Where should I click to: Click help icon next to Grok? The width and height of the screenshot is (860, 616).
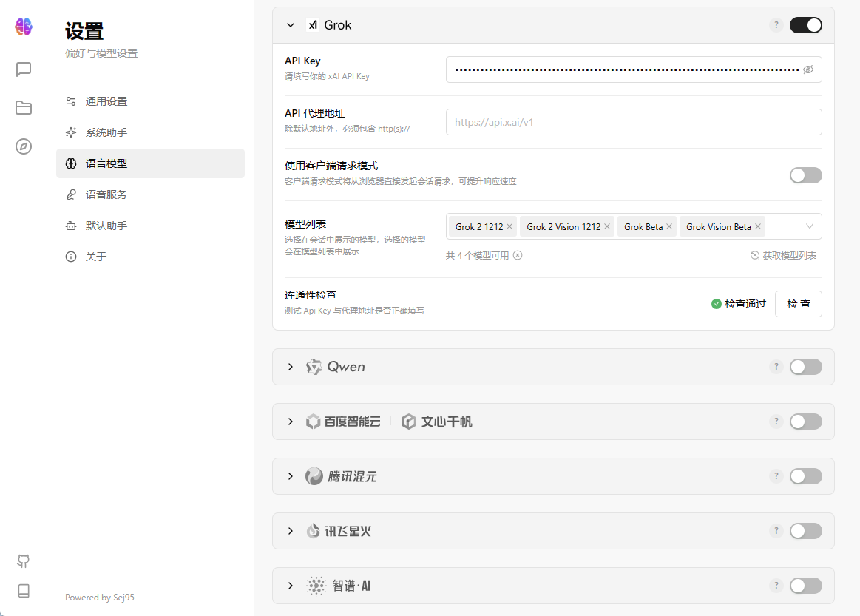click(x=776, y=25)
